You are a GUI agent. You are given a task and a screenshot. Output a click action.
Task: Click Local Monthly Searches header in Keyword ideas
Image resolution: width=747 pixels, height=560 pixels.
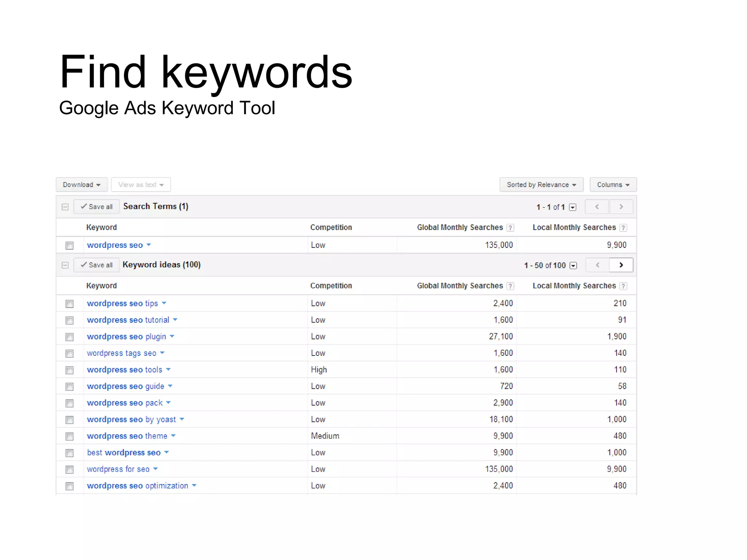point(574,286)
